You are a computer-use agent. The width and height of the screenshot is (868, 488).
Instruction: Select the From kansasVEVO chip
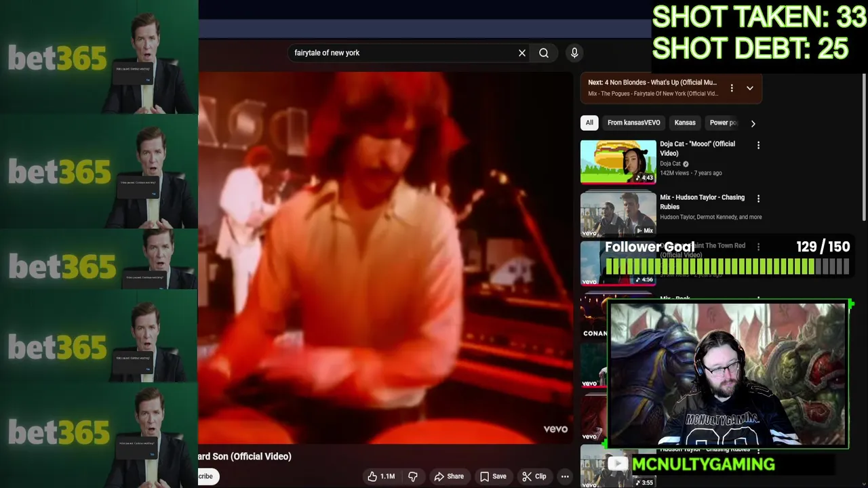tap(633, 123)
